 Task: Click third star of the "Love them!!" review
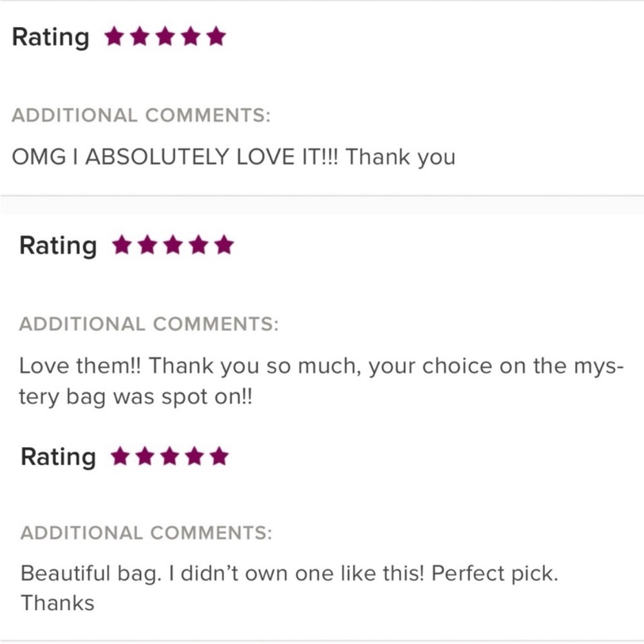point(173,245)
